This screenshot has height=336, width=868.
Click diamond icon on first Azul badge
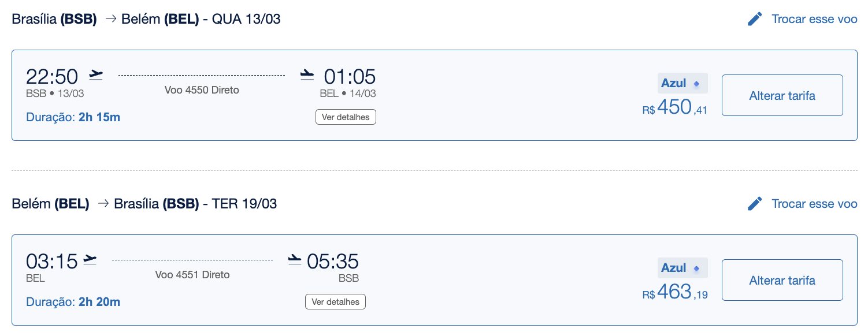click(696, 84)
